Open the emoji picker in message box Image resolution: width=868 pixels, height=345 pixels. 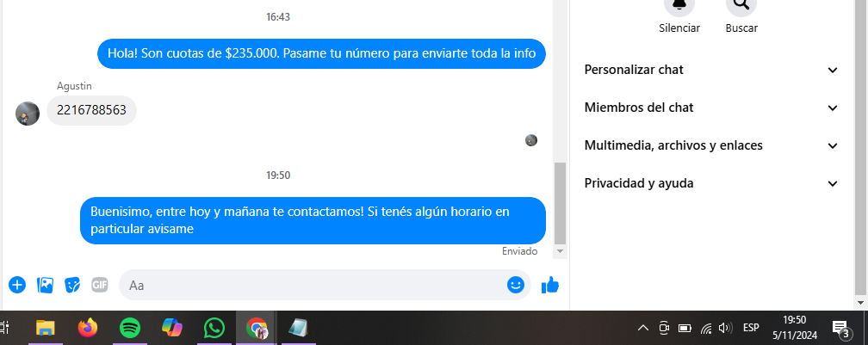(x=515, y=285)
